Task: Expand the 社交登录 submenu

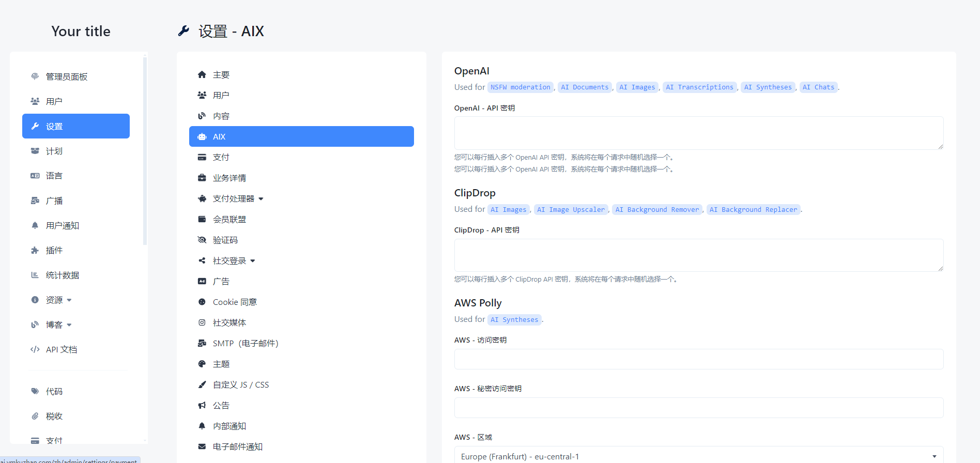Action: [253, 261]
